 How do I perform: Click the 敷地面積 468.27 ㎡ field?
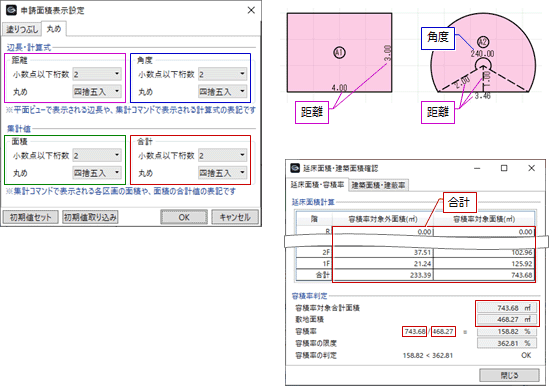507,319
